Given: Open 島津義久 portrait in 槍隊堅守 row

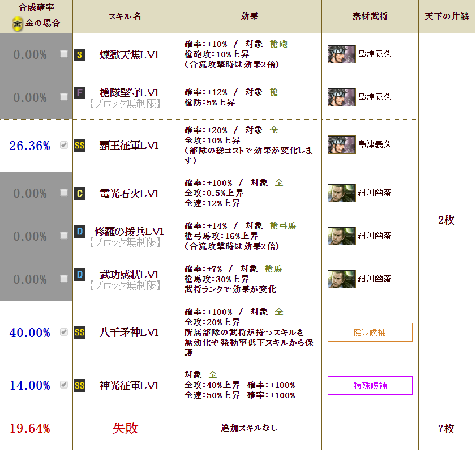Looking at the screenshot, I should click(341, 97).
